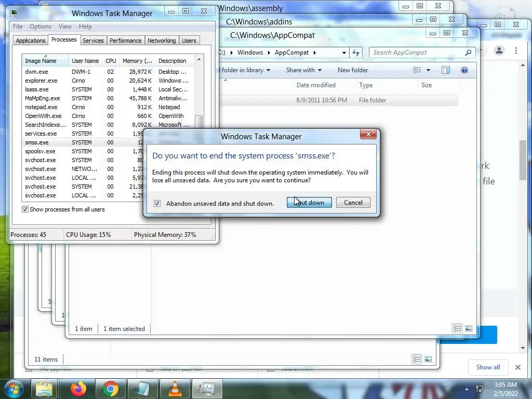
Task: Open the Options menu in Task Manager
Action: pyautogui.click(x=41, y=26)
